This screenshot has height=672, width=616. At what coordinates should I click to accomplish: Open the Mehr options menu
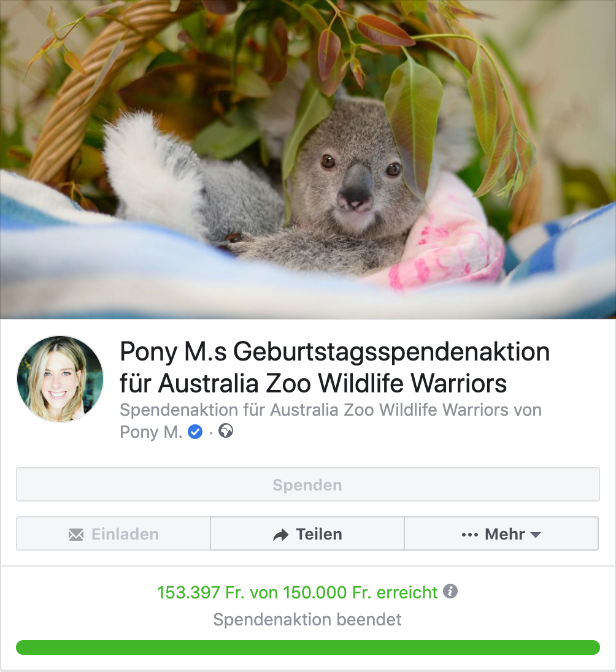(x=501, y=533)
